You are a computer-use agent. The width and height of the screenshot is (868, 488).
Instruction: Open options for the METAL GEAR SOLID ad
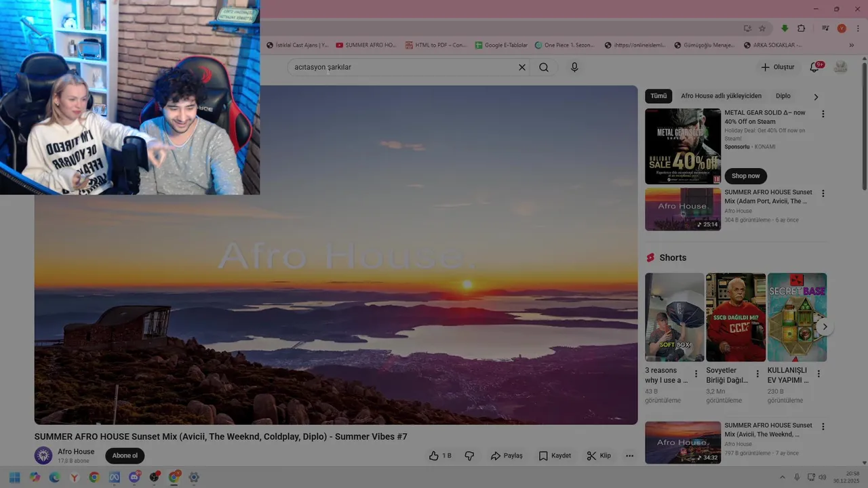click(x=823, y=115)
